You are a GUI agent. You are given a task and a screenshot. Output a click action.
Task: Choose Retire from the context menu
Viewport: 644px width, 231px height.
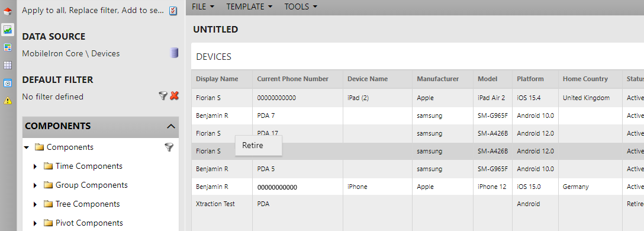click(258, 145)
